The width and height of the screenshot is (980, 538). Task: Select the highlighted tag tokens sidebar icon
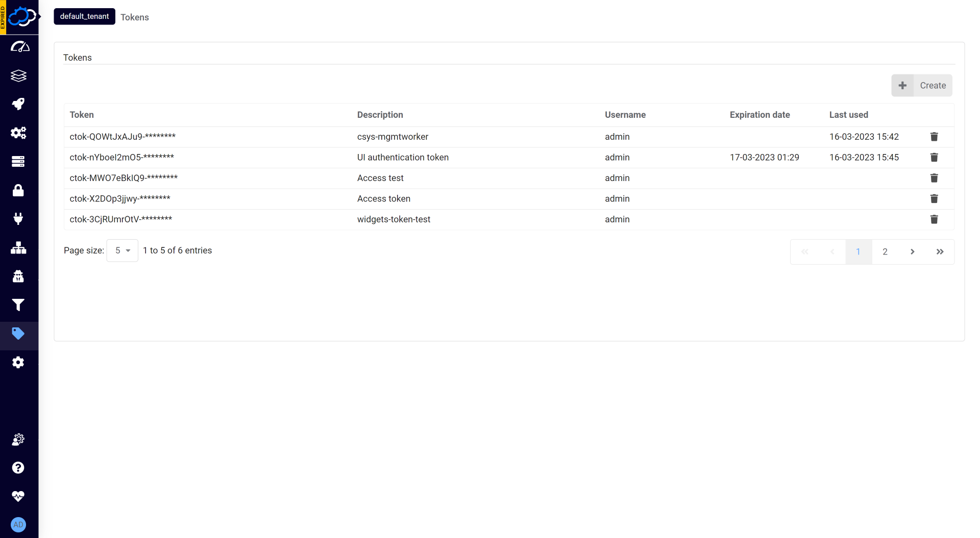point(18,334)
